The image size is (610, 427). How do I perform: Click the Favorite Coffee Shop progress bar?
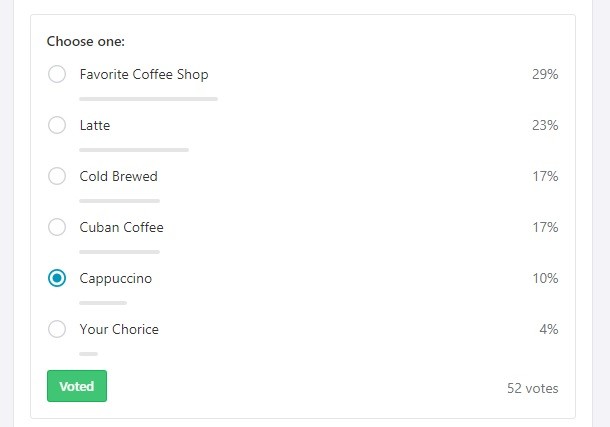[148, 99]
